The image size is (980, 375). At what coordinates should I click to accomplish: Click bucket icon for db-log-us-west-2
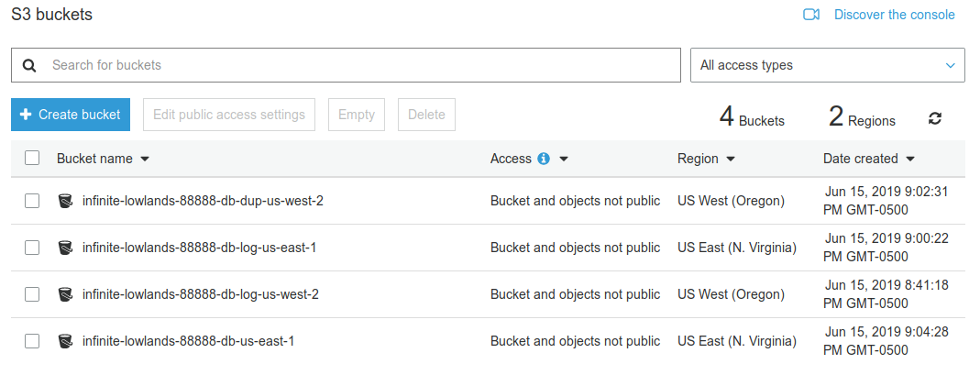click(x=65, y=293)
